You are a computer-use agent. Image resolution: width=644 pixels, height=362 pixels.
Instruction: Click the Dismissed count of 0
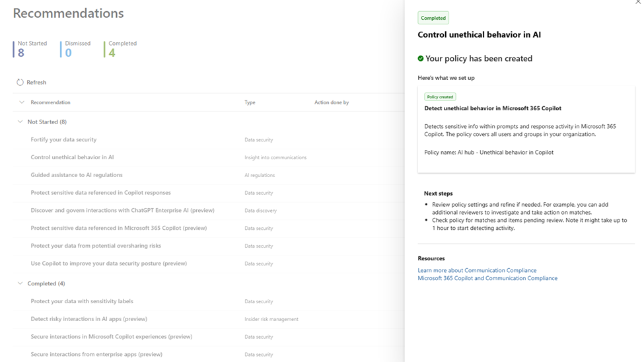click(x=68, y=53)
